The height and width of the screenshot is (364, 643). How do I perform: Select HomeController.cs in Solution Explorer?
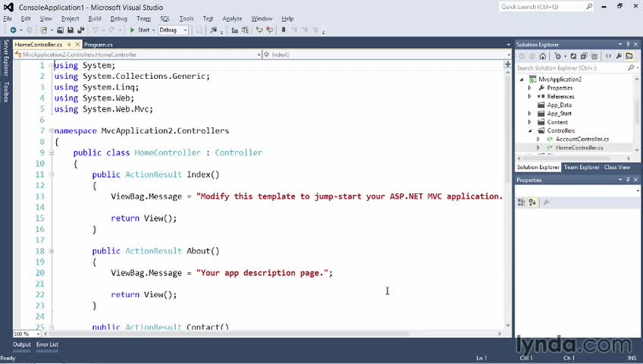(579, 148)
